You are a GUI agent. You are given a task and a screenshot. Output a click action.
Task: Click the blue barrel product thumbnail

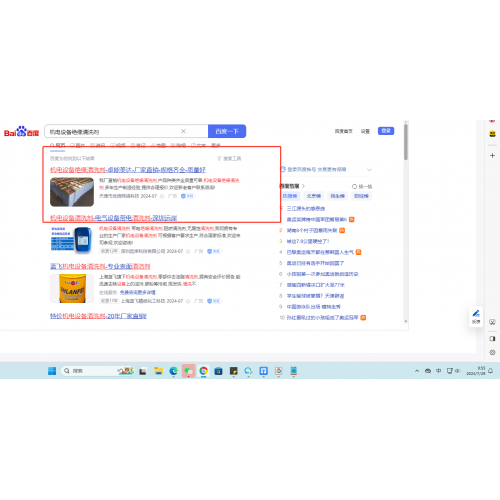click(72, 239)
